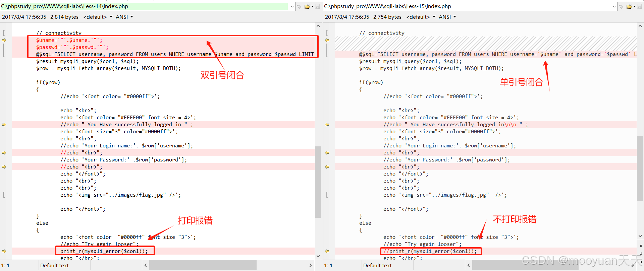Click left pane flag.jpg img echo line
Image resolution: width=644 pixels, height=271 pixels.
121,195
